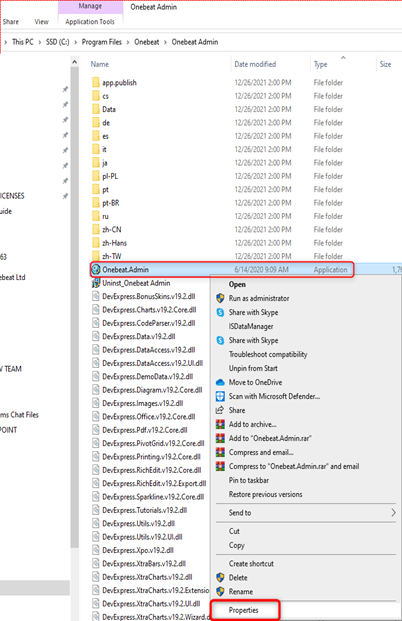
Task: Choose Troubleshoot compatibility
Action: tap(268, 354)
